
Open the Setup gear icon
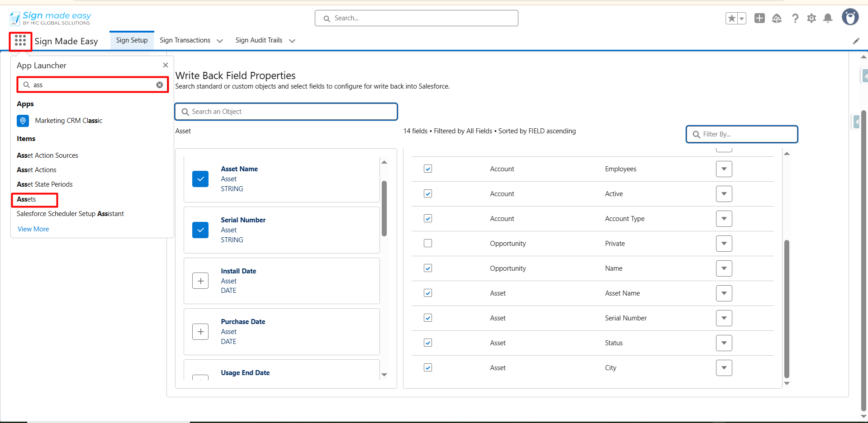coord(811,18)
